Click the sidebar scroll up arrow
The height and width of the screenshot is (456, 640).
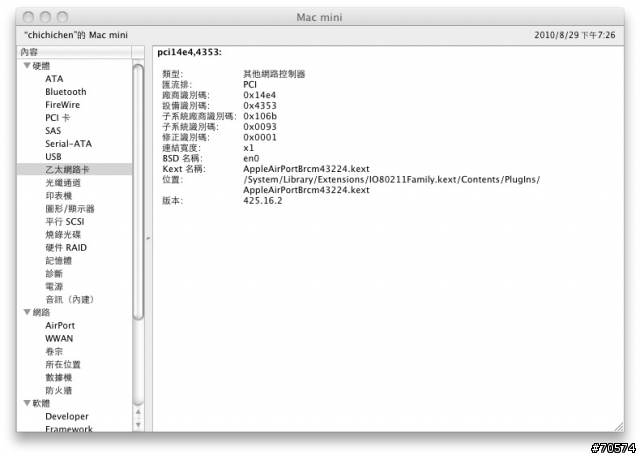click(138, 412)
